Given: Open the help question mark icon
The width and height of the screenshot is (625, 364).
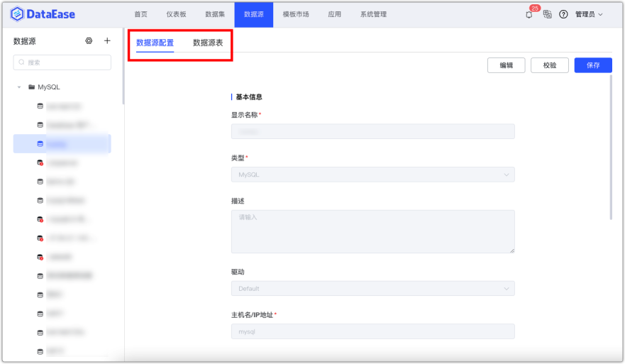Looking at the screenshot, I should click(x=563, y=14).
